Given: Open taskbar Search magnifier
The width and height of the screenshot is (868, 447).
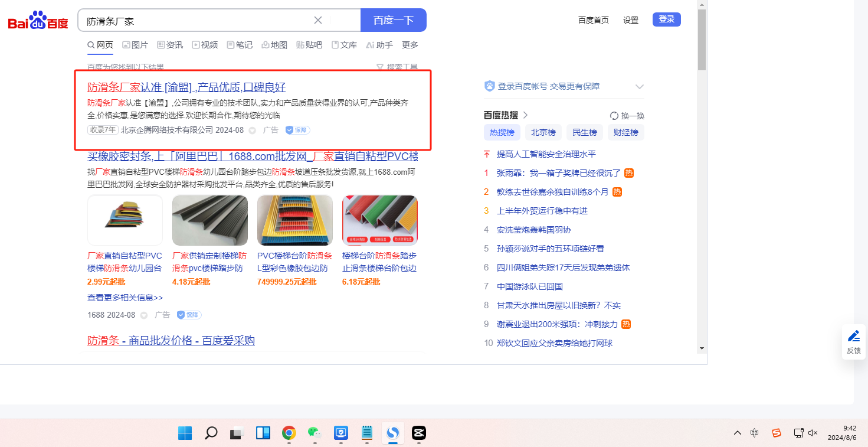Looking at the screenshot, I should 211,433.
